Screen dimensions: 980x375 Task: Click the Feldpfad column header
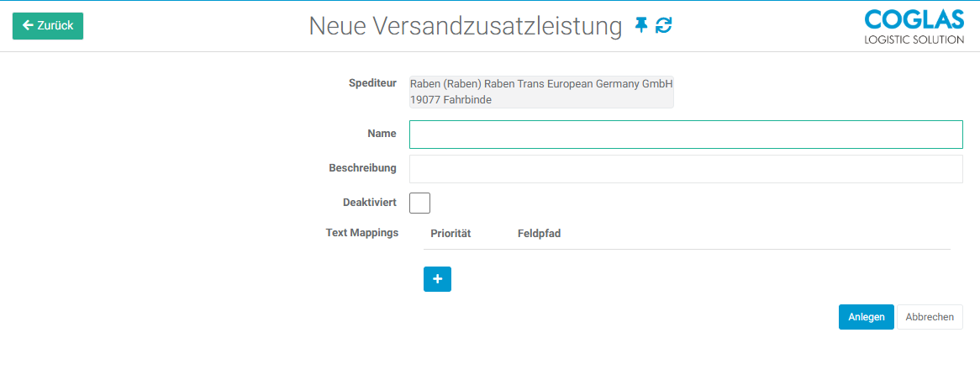[x=539, y=234]
